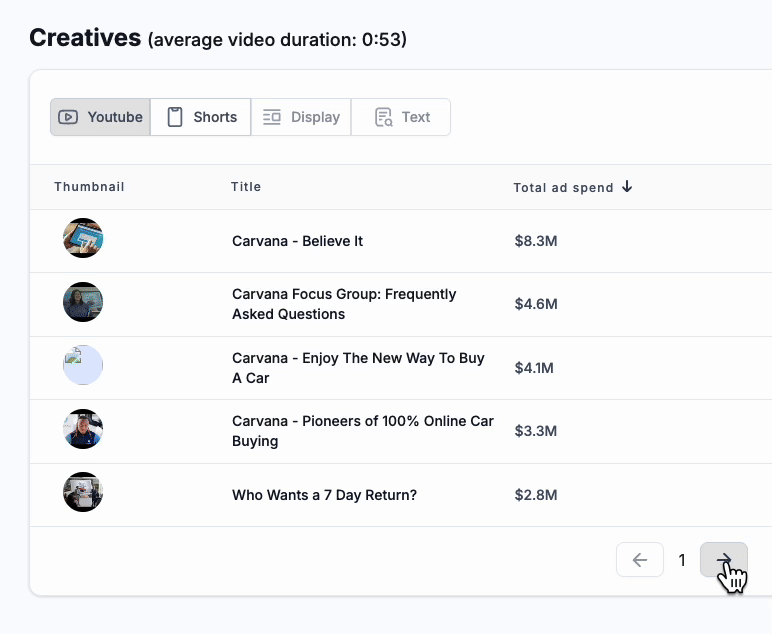Click the $4.6M ad spend value
Image resolution: width=772 pixels, height=634 pixels.
(536, 304)
